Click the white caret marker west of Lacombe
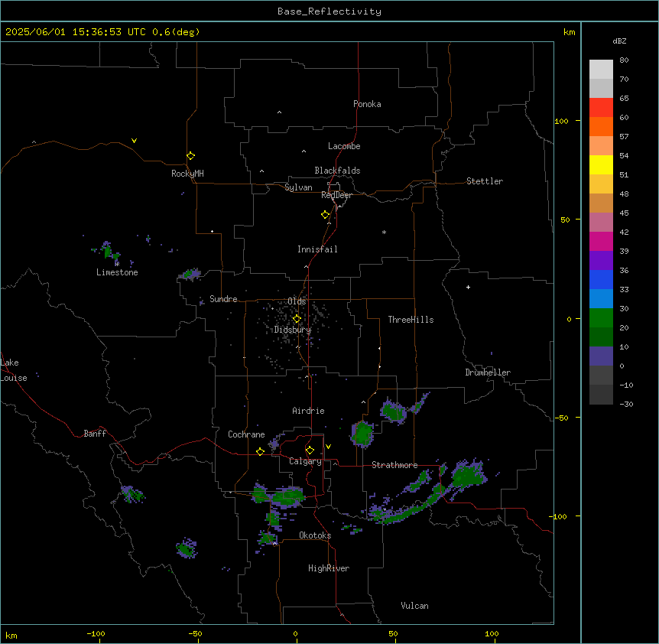Screen dimensions: 659x644 click(304, 151)
